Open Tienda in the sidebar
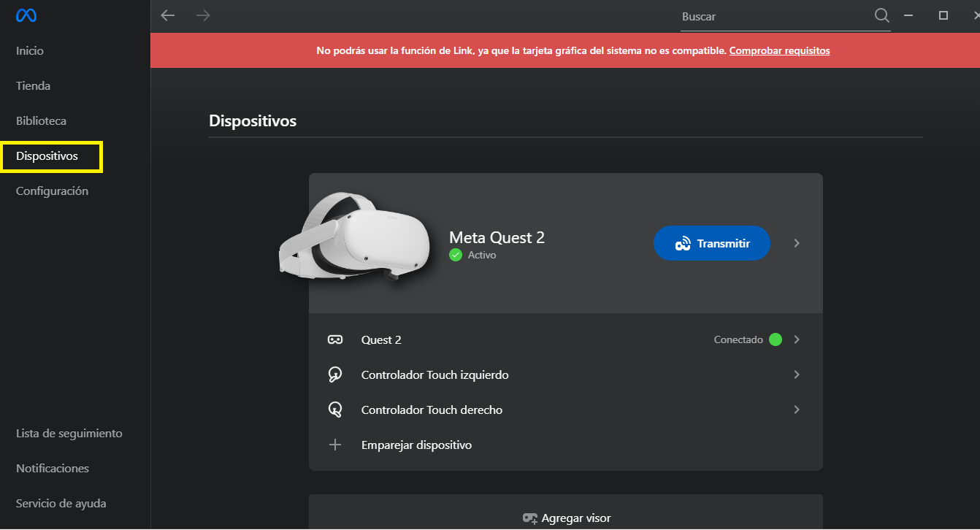Image resolution: width=980 pixels, height=530 pixels. click(x=34, y=86)
